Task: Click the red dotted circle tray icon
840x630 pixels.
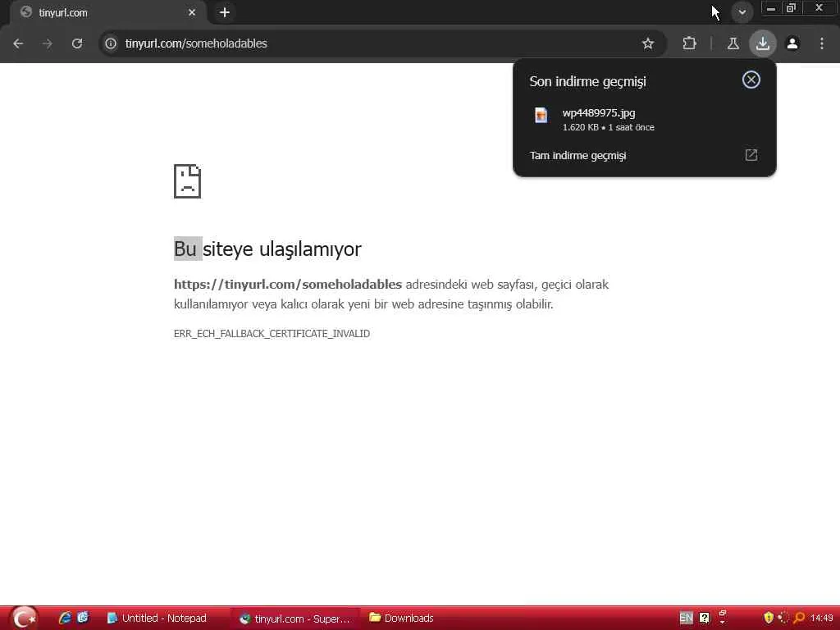Action: (x=783, y=618)
